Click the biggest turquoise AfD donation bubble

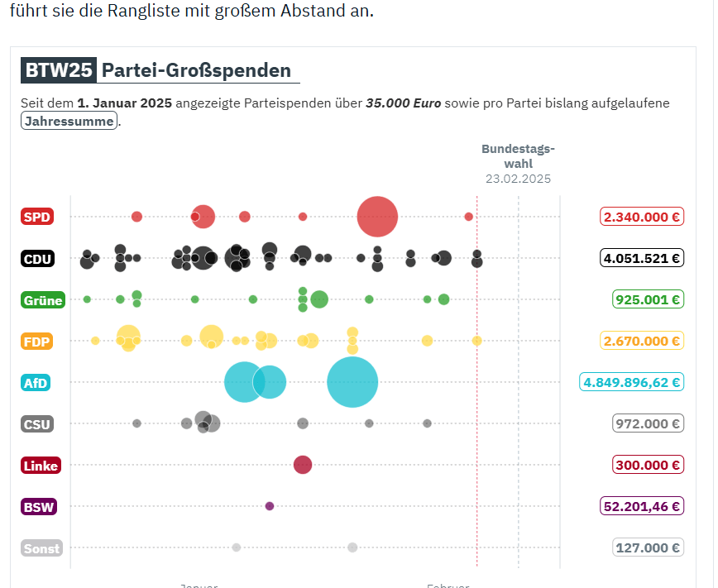[x=352, y=382]
